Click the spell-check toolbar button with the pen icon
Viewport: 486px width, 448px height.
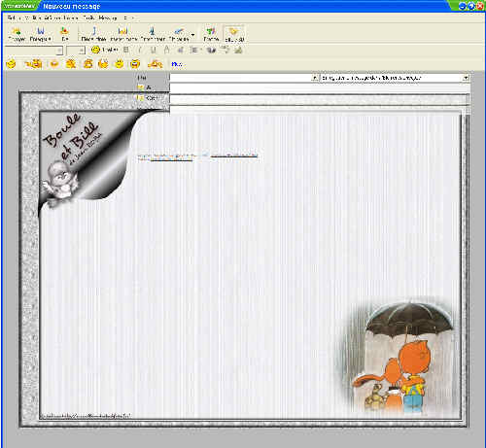(153, 34)
